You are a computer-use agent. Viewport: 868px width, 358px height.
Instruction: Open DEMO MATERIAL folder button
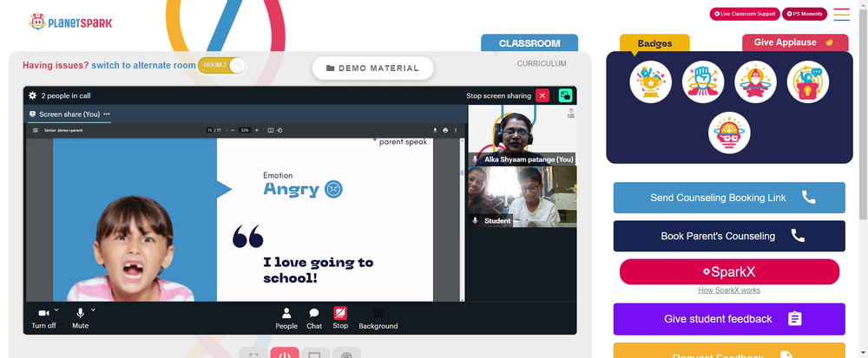(372, 68)
